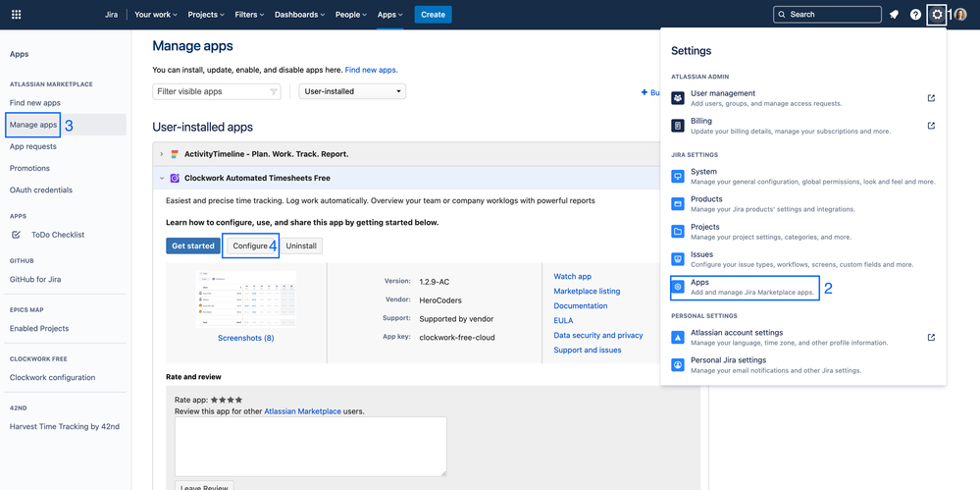
Task: Click the Clockwork Automated Timesheets app logo
Action: [x=175, y=179]
